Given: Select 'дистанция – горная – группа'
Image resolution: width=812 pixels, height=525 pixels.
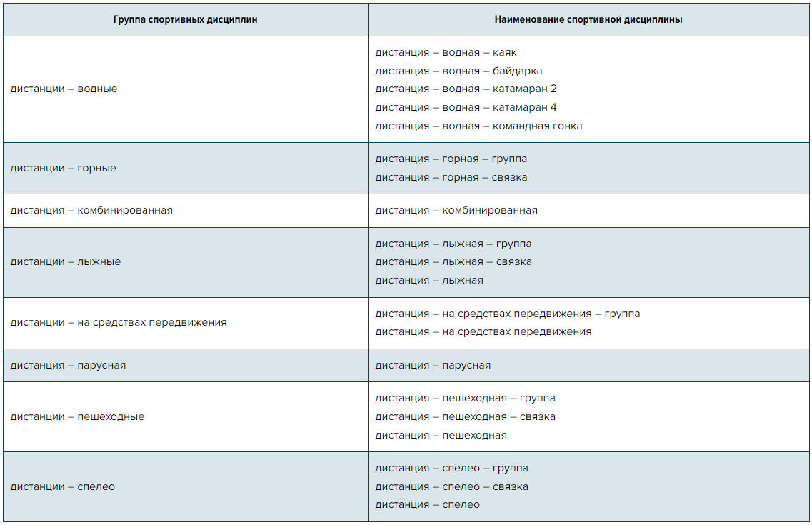Looking at the screenshot, I should click(451, 159).
